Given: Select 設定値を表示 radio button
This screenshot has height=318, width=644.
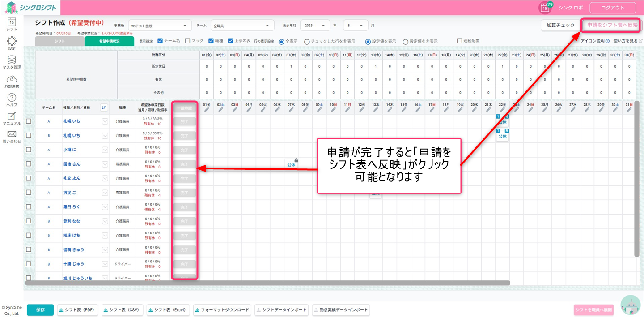Looking at the screenshot, I should [x=368, y=41].
